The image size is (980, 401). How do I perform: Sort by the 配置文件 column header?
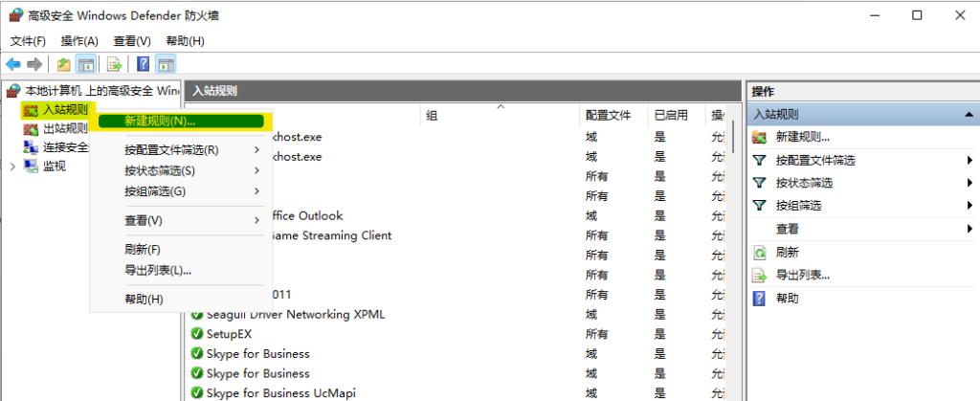[608, 115]
